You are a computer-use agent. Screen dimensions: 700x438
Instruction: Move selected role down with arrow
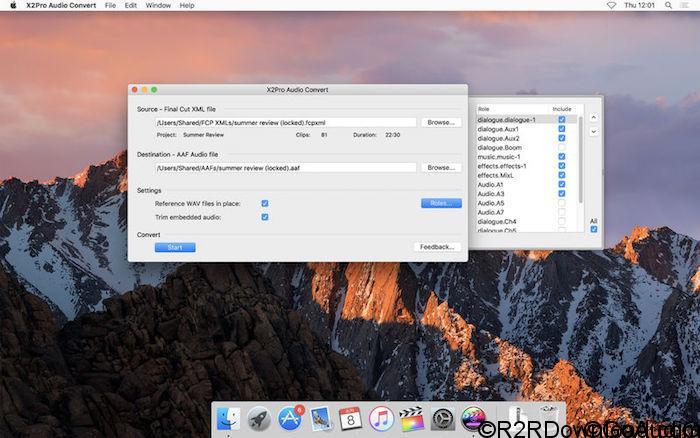click(x=594, y=132)
